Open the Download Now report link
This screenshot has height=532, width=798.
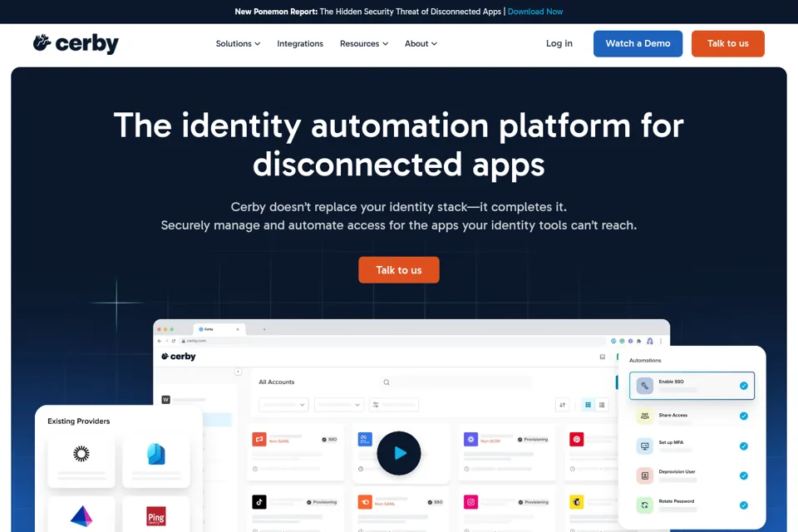(534, 11)
